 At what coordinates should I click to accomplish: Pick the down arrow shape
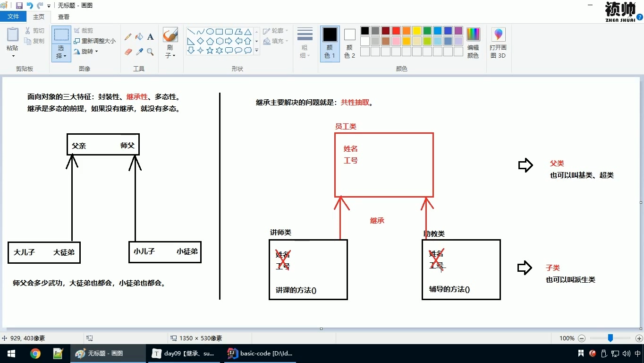[x=191, y=50]
